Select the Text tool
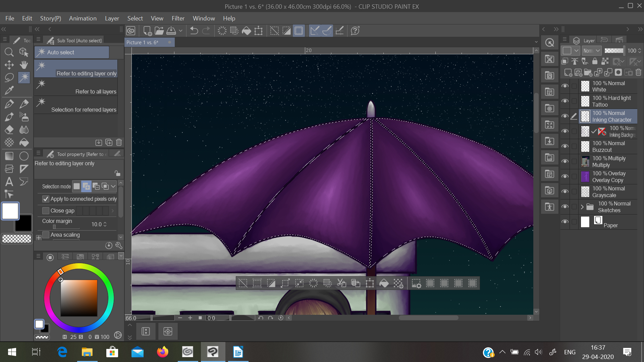 [9, 182]
